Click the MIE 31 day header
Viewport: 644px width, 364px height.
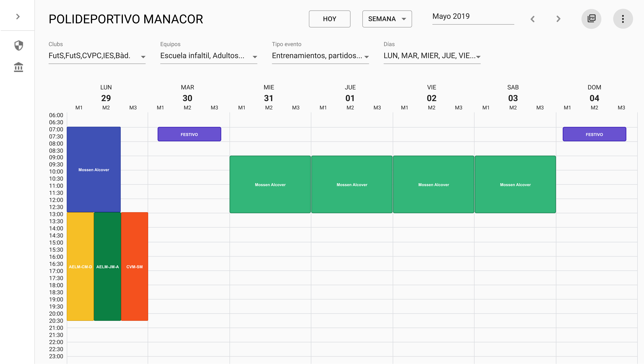pos(269,93)
